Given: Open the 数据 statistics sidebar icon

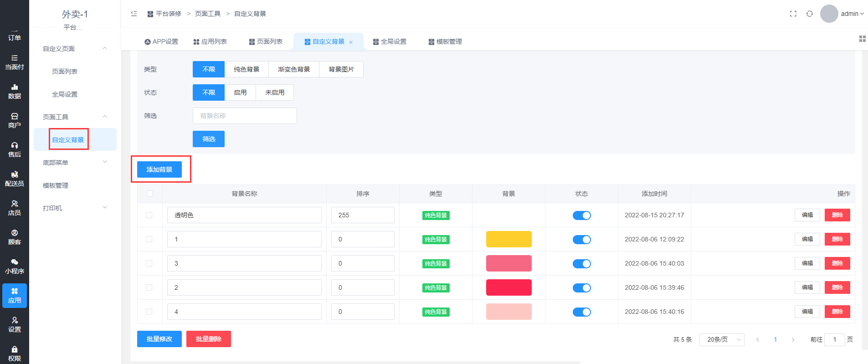Looking at the screenshot, I should pos(15,92).
